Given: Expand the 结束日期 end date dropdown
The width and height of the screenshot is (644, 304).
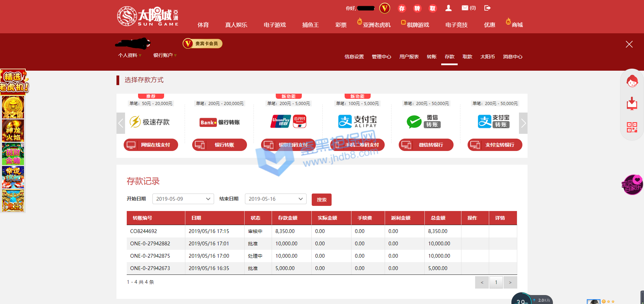Looking at the screenshot, I should (x=275, y=199).
